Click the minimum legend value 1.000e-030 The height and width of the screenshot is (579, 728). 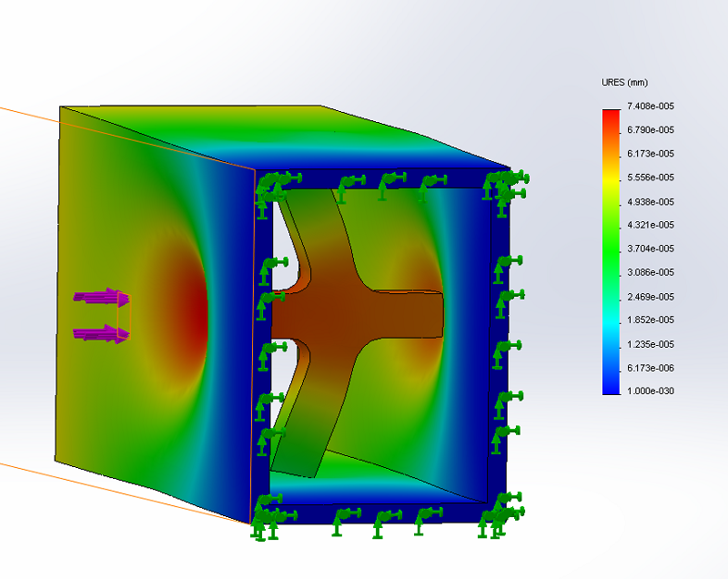(x=650, y=391)
